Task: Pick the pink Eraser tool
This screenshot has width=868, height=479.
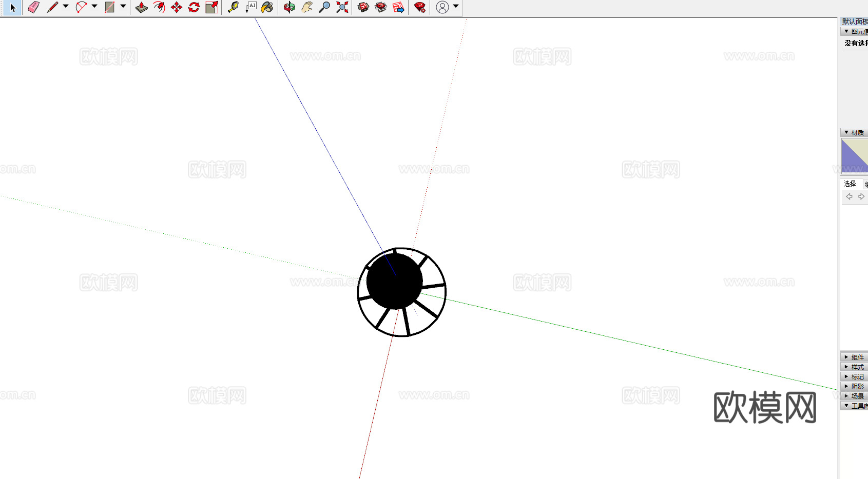Action: coord(33,7)
